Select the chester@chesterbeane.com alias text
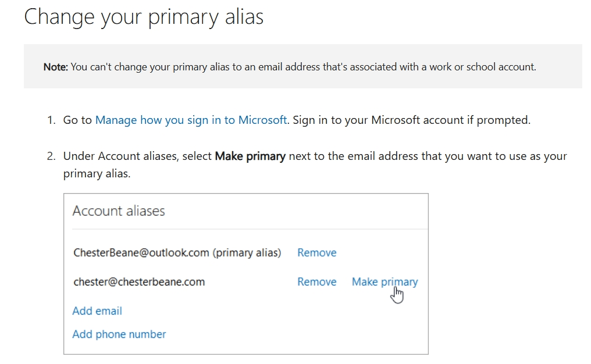The height and width of the screenshot is (364, 591). (139, 282)
